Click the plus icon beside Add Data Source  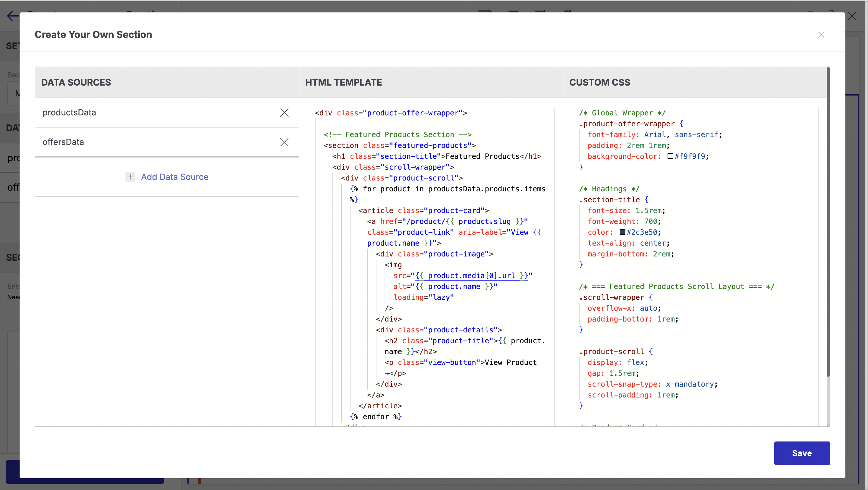pos(130,177)
